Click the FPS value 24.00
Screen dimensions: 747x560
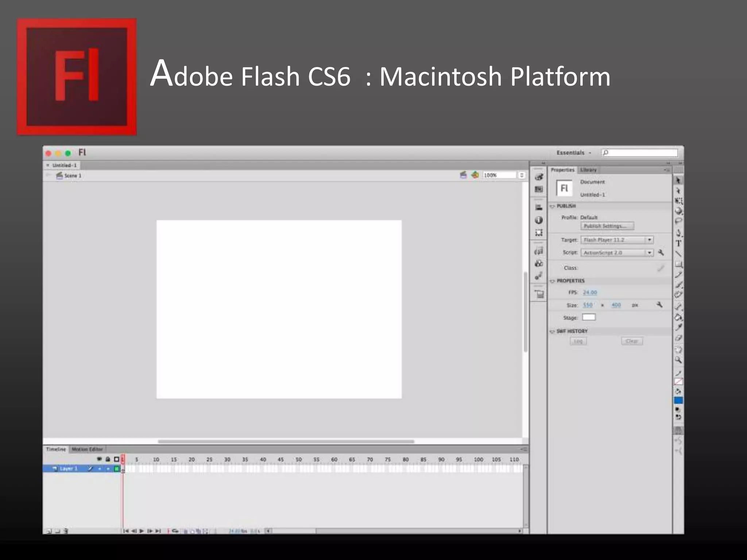(x=590, y=292)
